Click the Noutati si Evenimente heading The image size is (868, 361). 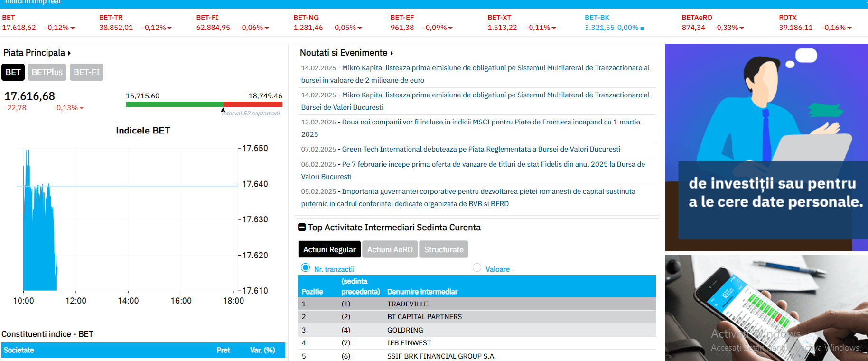point(344,53)
